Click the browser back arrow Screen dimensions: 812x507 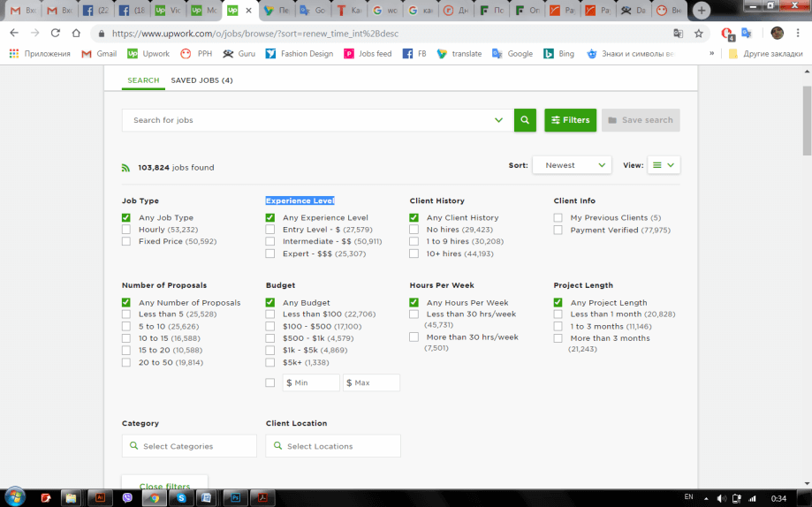pos(14,34)
